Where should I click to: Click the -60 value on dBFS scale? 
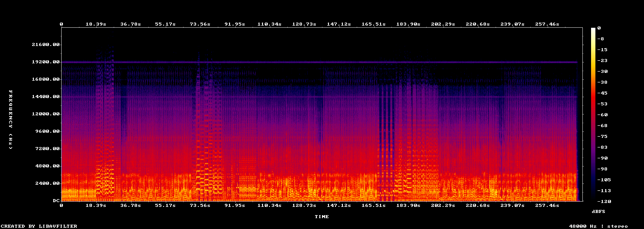(602, 114)
